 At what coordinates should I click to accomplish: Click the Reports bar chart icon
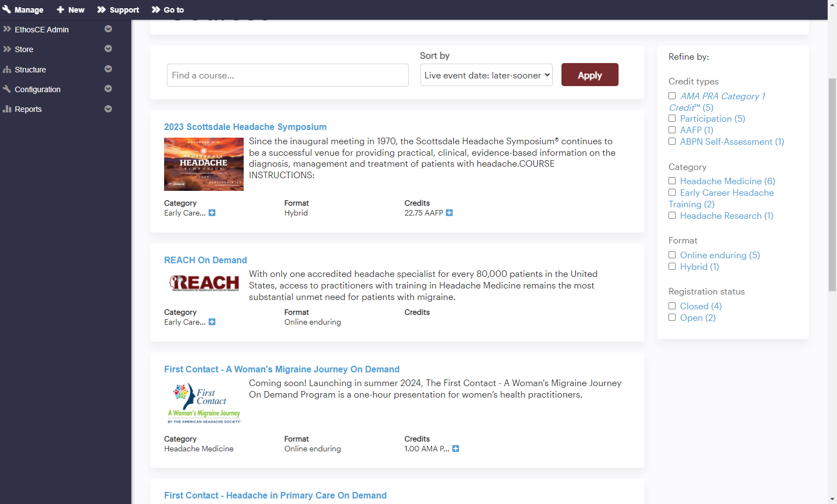point(7,109)
